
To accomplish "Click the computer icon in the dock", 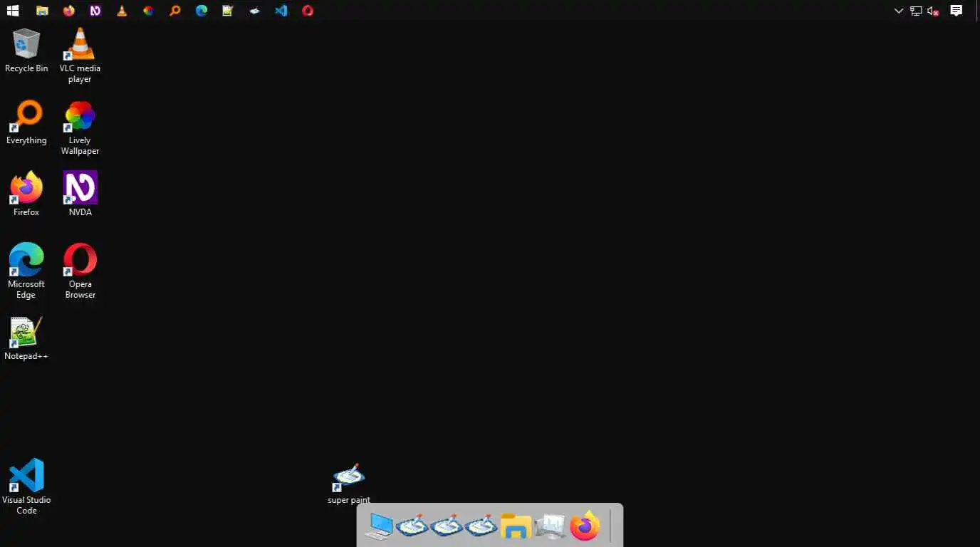I will [x=378, y=526].
